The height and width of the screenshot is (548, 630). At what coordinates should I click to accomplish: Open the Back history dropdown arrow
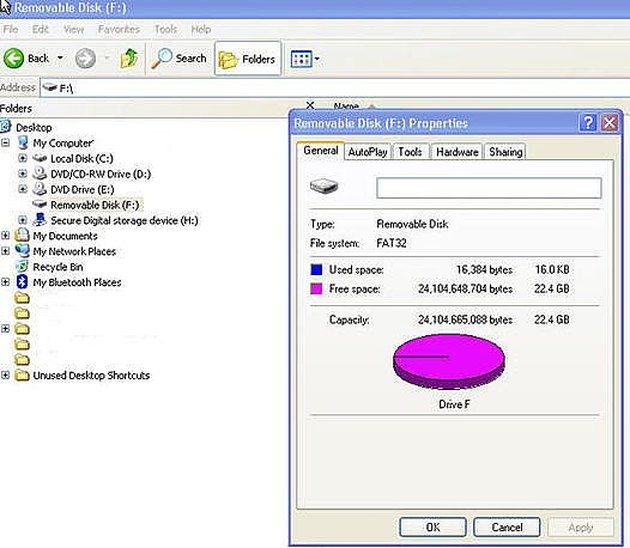point(60,58)
